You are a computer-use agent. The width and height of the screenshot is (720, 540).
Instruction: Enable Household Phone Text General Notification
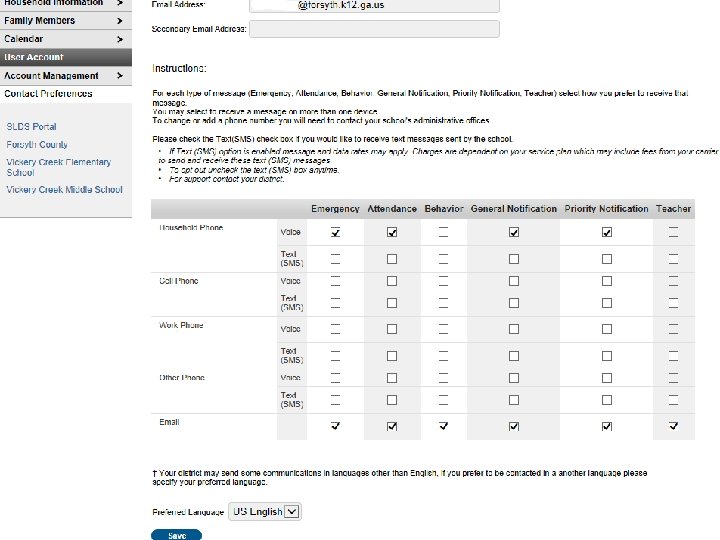514,259
